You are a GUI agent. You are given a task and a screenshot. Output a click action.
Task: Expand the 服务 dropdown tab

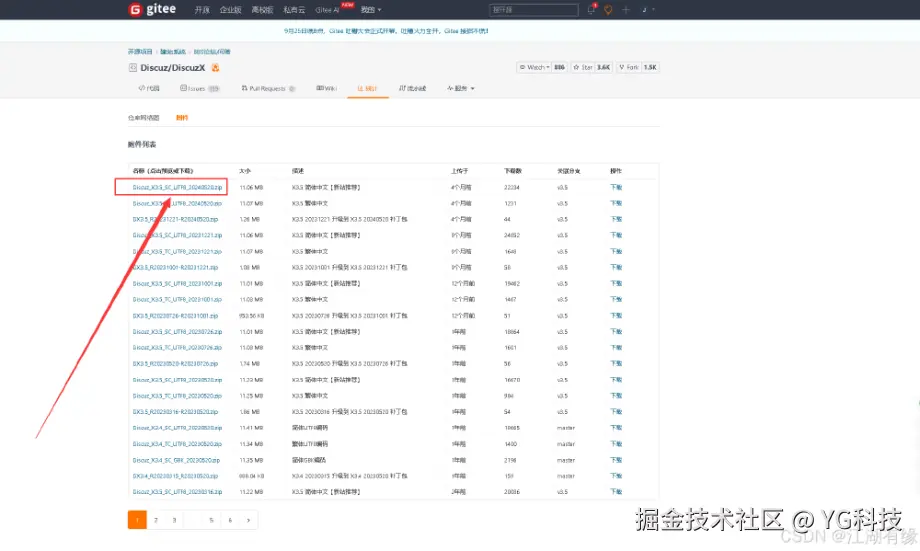click(461, 89)
